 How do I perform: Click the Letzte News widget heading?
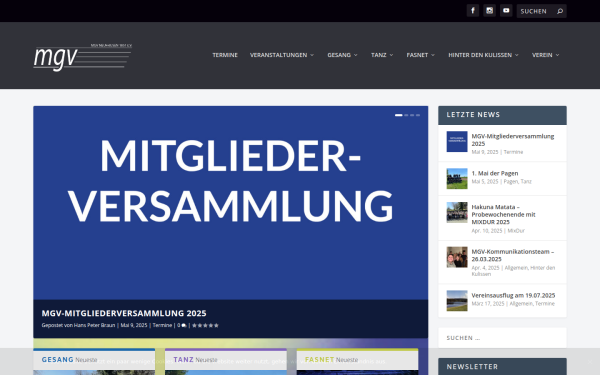(x=473, y=115)
